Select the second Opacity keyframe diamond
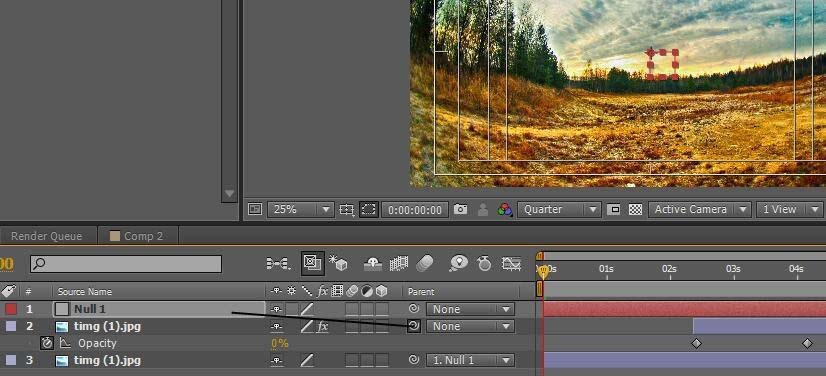 coord(807,343)
